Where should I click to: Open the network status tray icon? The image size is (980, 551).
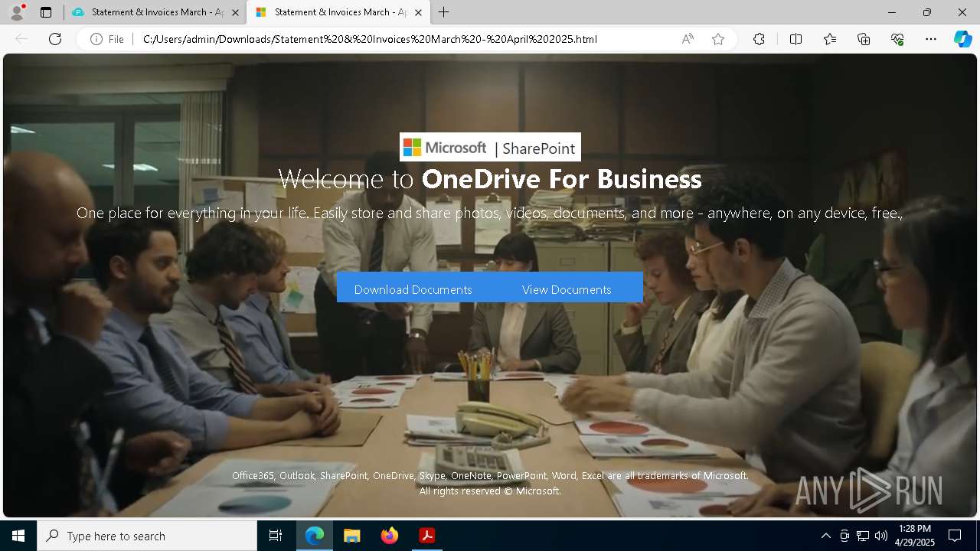click(863, 536)
